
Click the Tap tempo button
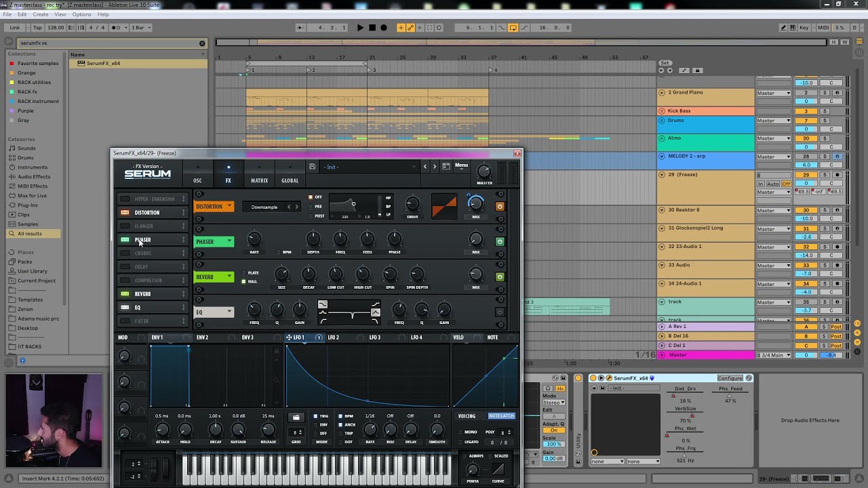(x=37, y=28)
